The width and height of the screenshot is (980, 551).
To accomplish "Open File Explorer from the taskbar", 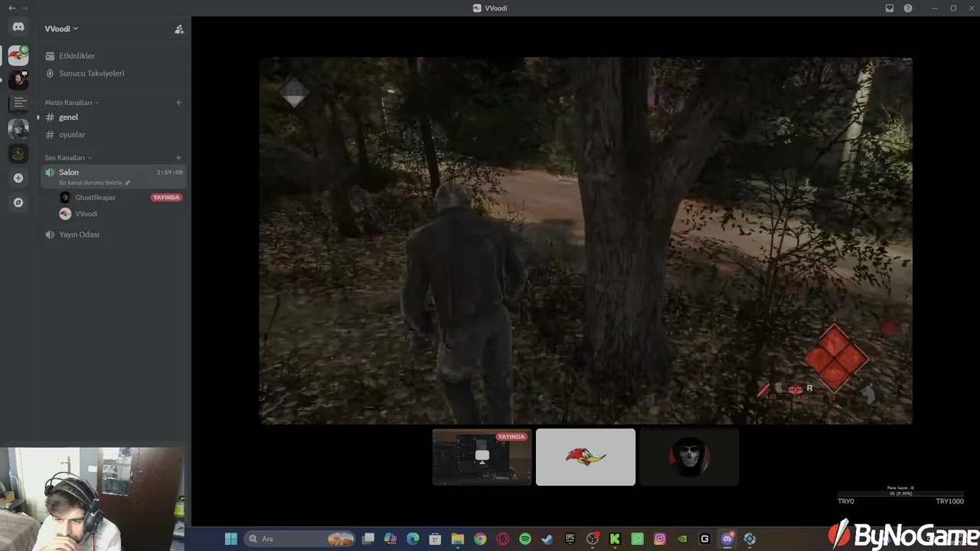I will [458, 539].
